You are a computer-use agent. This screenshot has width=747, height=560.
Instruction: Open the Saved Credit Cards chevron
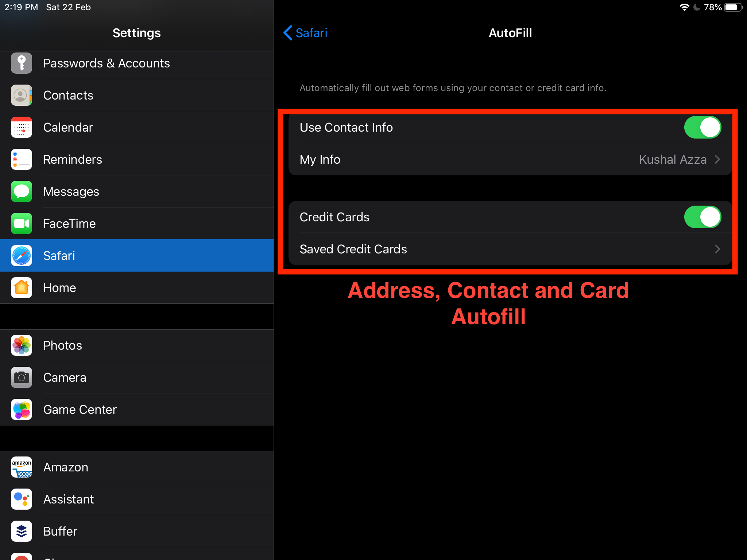tap(717, 249)
